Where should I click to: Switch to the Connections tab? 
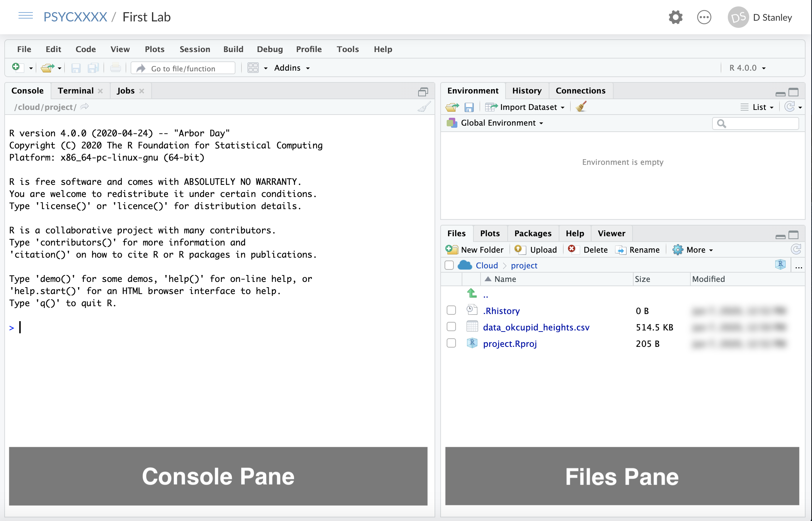(x=580, y=91)
